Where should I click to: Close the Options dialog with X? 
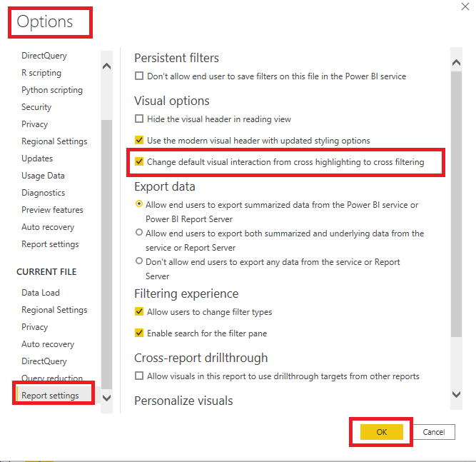click(x=465, y=6)
